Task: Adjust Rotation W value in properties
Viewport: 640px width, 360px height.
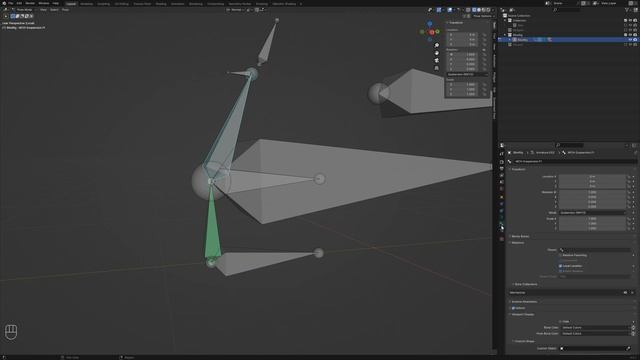Action: point(592,192)
